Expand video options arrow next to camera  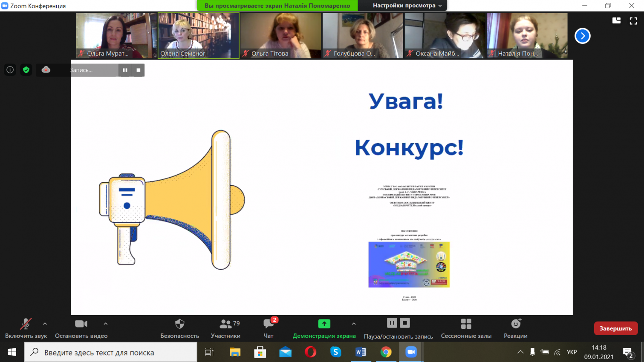tap(106, 324)
